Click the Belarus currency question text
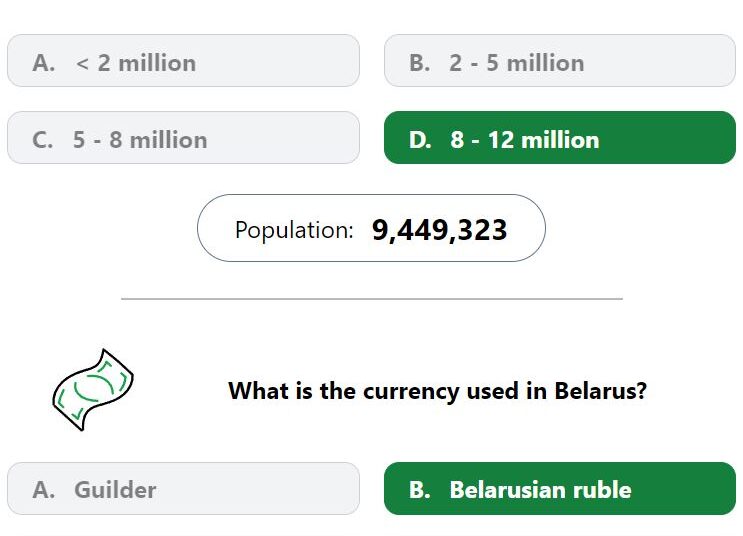The image size is (743, 536). 437,391
